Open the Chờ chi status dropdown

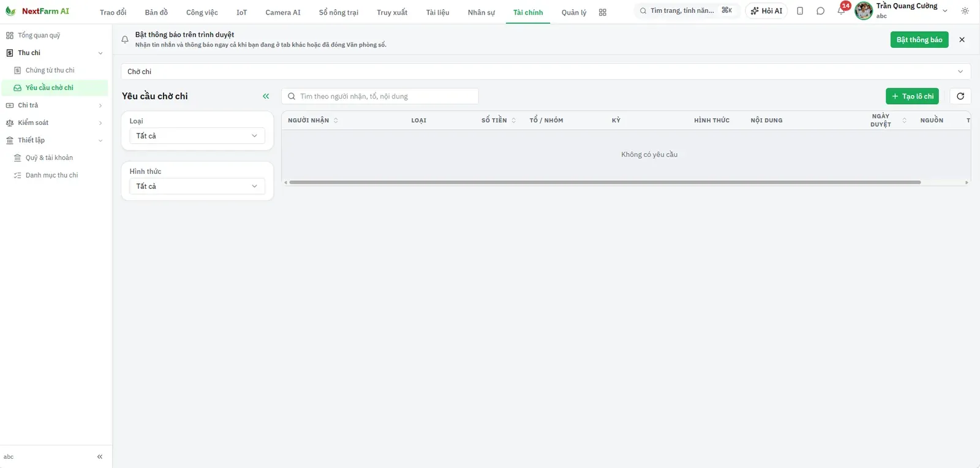point(546,72)
